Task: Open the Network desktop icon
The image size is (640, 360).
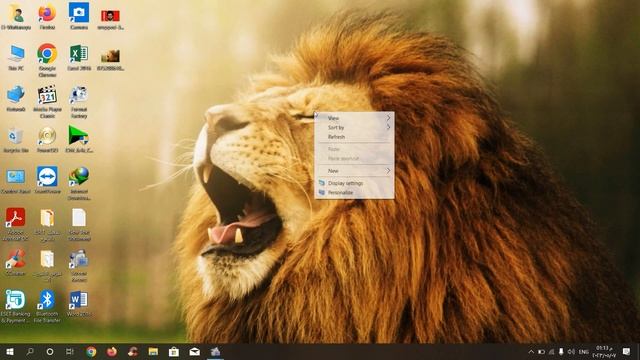Action: [x=16, y=98]
